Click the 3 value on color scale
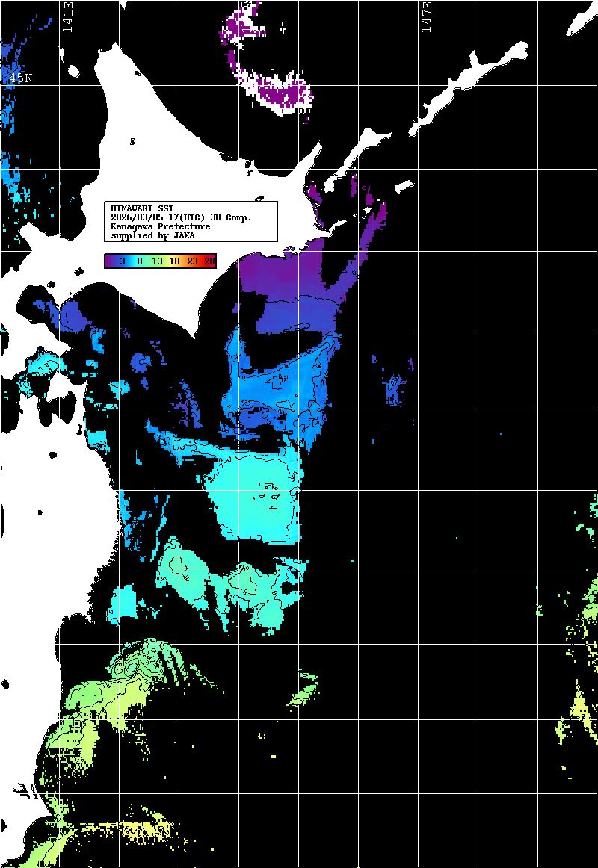 pyautogui.click(x=122, y=261)
